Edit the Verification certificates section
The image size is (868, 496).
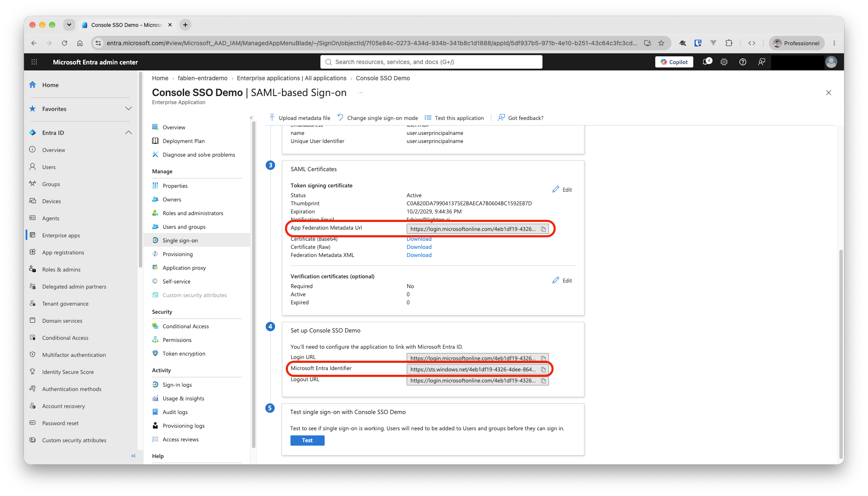(x=562, y=280)
